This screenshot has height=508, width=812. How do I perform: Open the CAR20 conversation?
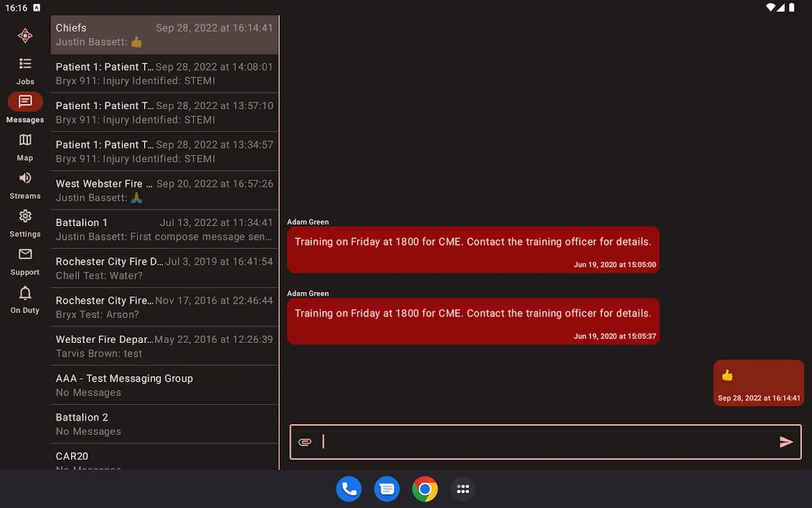[x=164, y=457]
